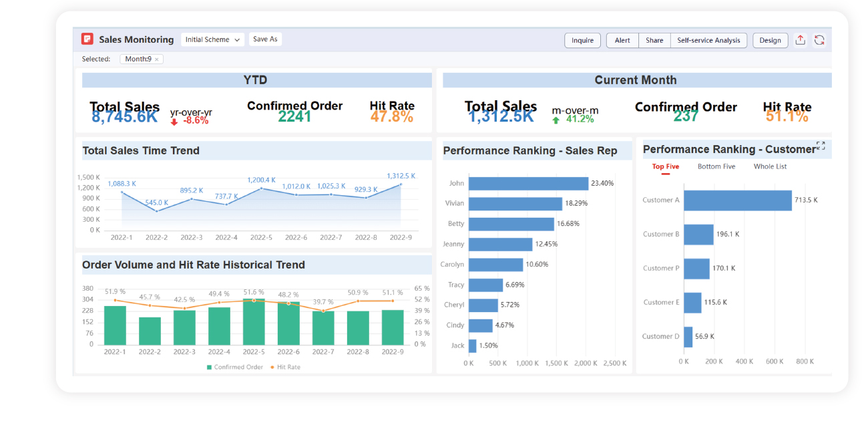
Task: Switch to the Top Five tab
Action: tap(665, 166)
